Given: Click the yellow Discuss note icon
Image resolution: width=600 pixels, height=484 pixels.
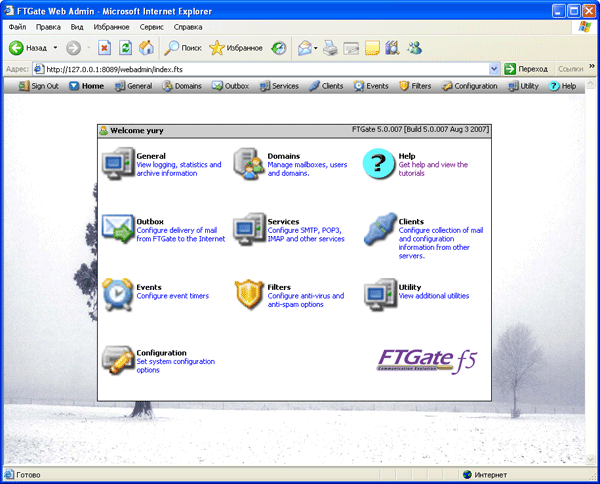Looking at the screenshot, I should [x=372, y=48].
